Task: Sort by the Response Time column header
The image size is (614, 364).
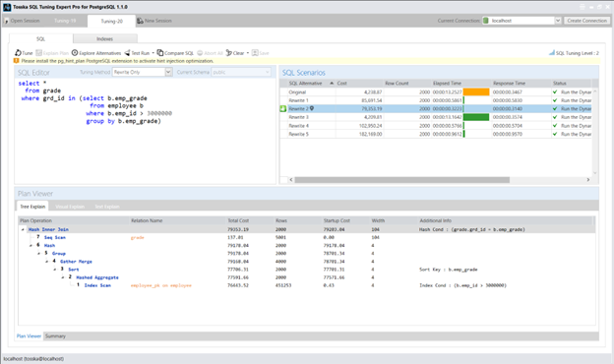Action: pos(522,83)
